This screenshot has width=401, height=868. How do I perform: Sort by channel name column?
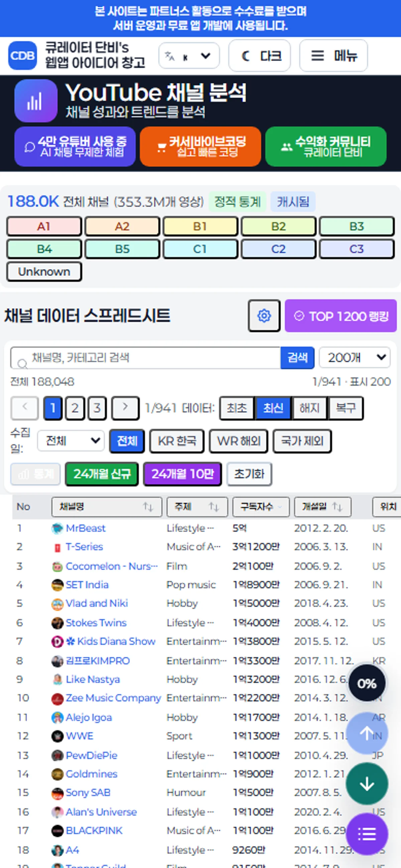107,506
